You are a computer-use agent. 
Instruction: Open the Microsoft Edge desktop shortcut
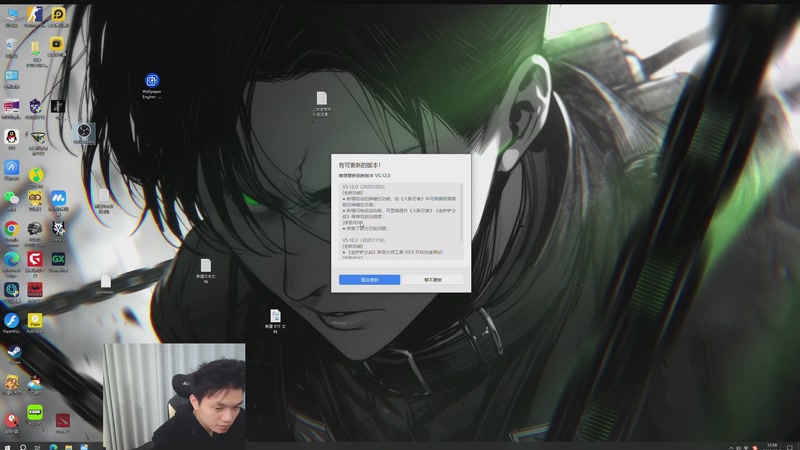tap(11, 263)
